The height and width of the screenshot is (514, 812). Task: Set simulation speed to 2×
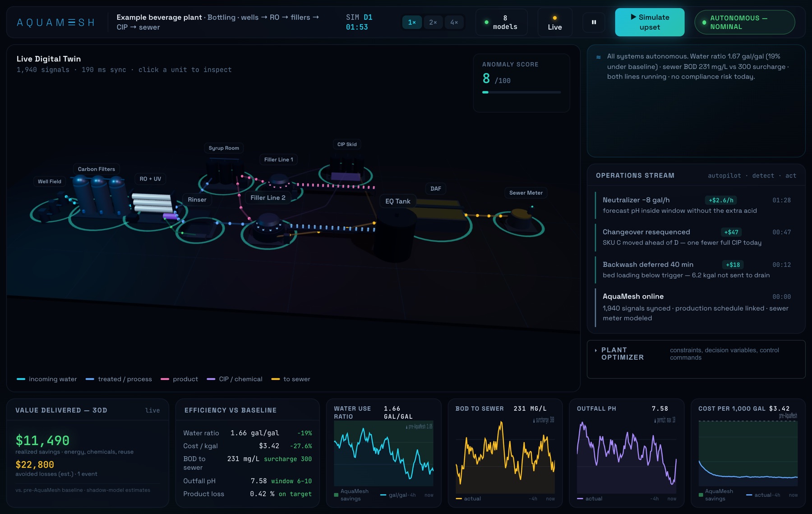pos(433,22)
